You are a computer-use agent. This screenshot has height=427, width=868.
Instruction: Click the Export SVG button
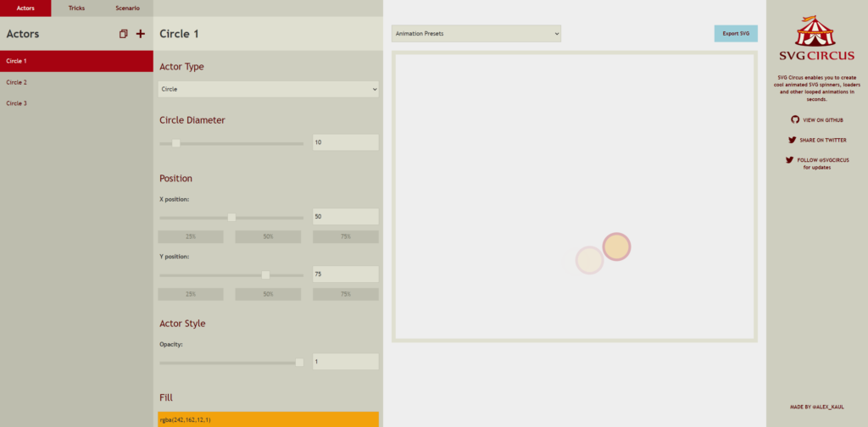tap(736, 34)
